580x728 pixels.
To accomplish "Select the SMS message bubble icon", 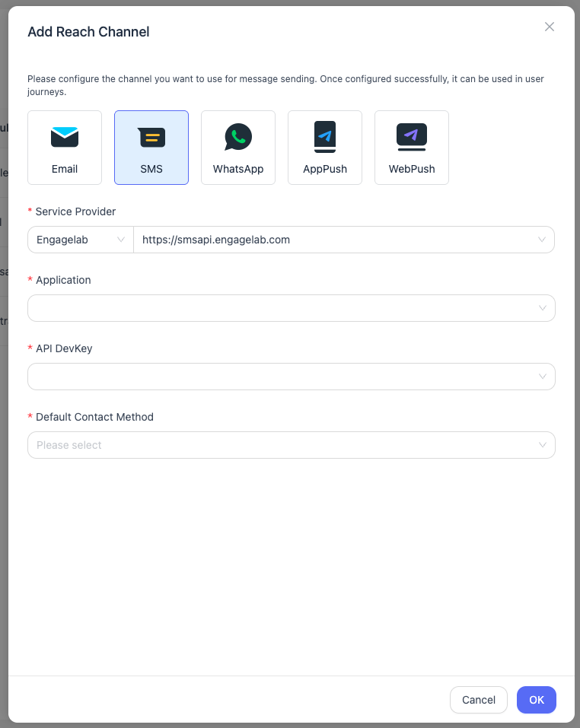I will (x=151, y=137).
